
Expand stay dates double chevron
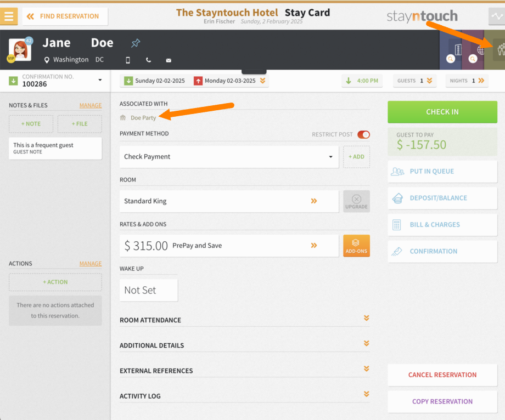click(263, 81)
